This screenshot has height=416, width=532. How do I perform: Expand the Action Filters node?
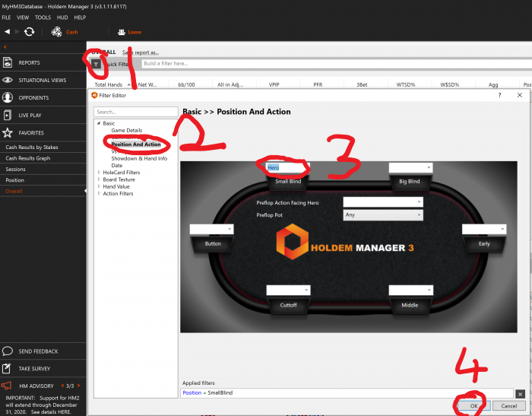click(x=99, y=193)
